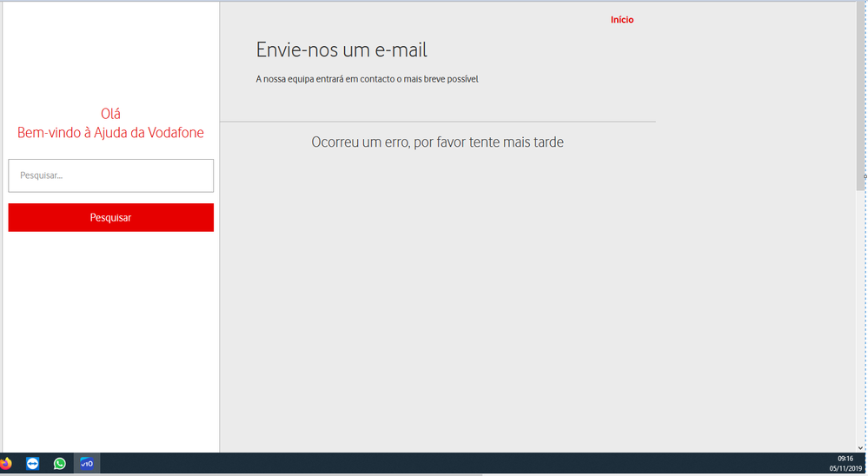Click the scroll down arrow
The height and width of the screenshot is (476, 868).
[x=860, y=446]
